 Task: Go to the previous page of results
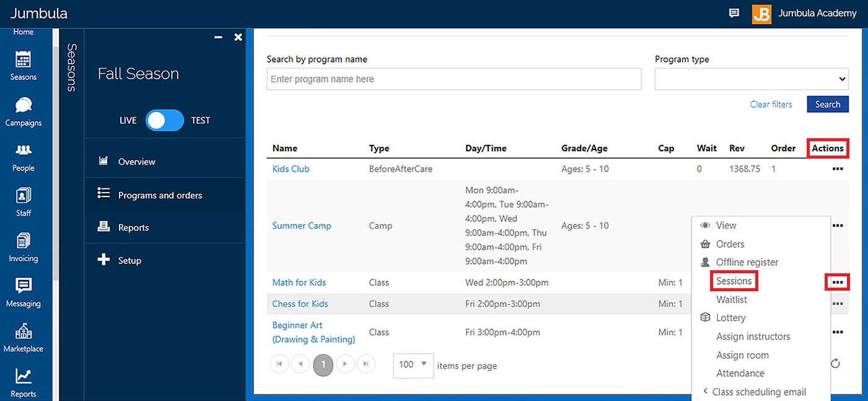tap(300, 364)
